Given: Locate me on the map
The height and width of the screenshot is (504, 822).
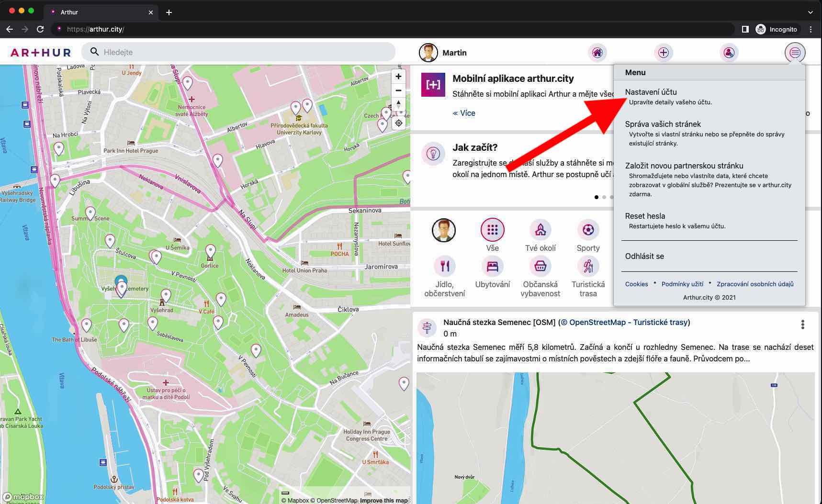Looking at the screenshot, I should pos(398,123).
